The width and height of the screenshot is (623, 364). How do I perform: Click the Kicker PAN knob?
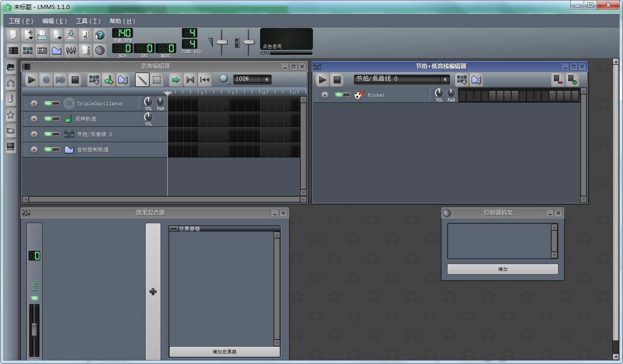click(x=451, y=93)
